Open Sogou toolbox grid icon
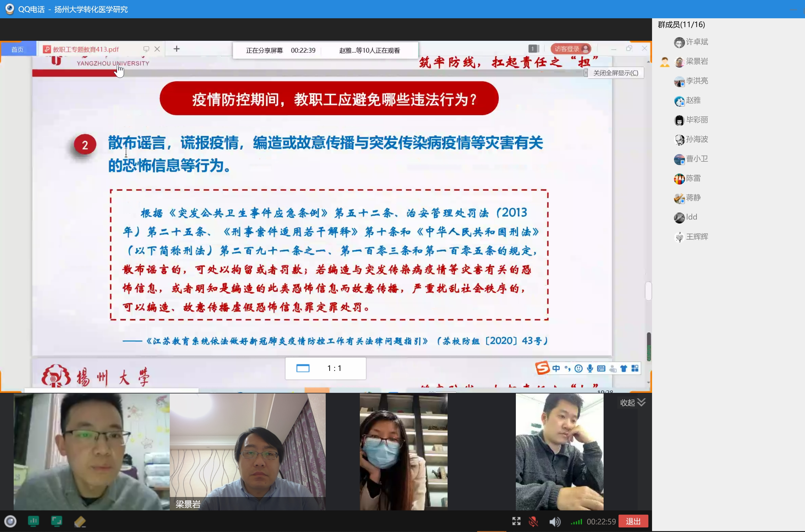Viewport: 805px width, 532px height. point(635,368)
